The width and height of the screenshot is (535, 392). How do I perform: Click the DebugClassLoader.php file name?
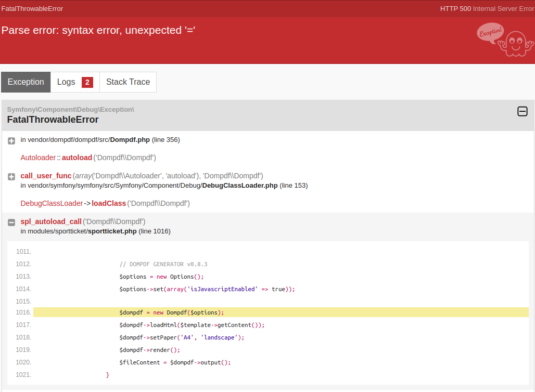(x=239, y=186)
